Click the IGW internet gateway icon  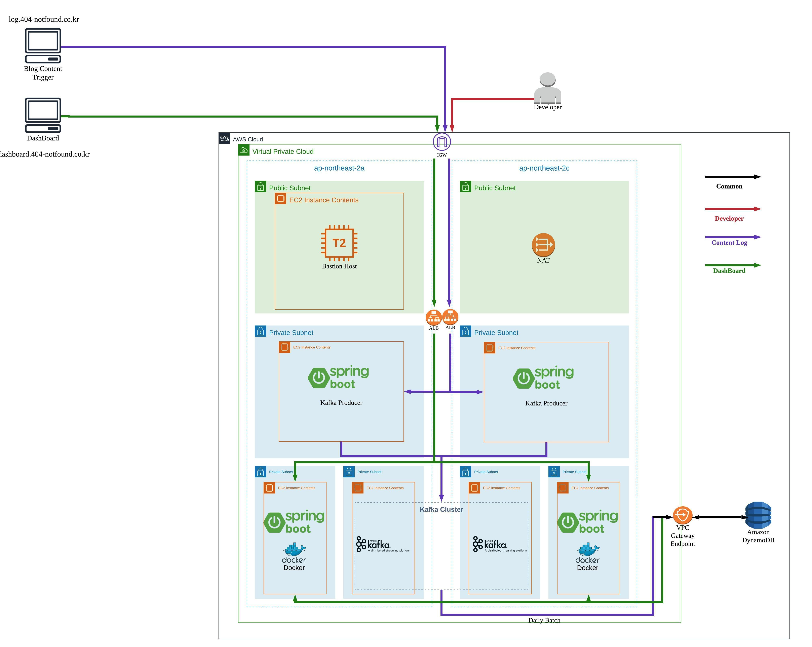[441, 141]
